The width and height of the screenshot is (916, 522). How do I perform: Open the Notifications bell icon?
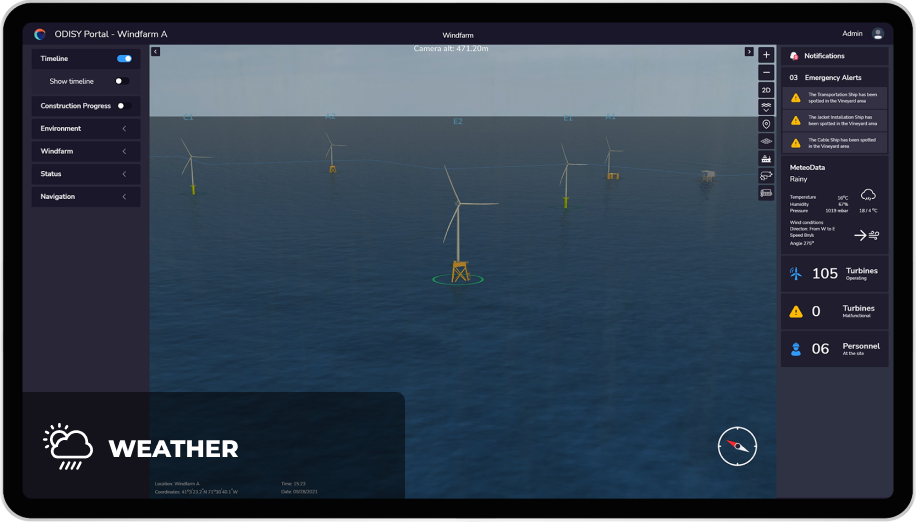pyautogui.click(x=794, y=56)
